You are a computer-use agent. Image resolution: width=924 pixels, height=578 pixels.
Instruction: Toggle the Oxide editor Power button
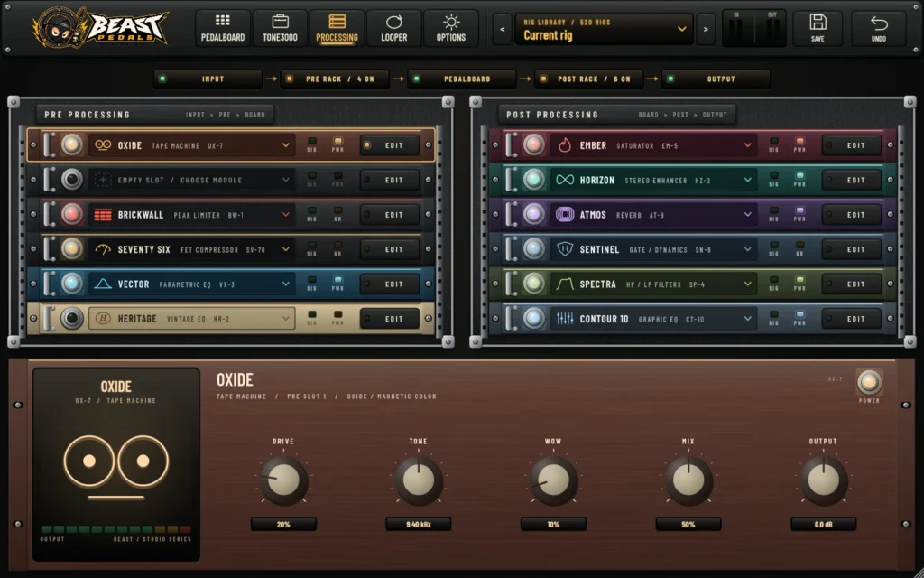(869, 383)
